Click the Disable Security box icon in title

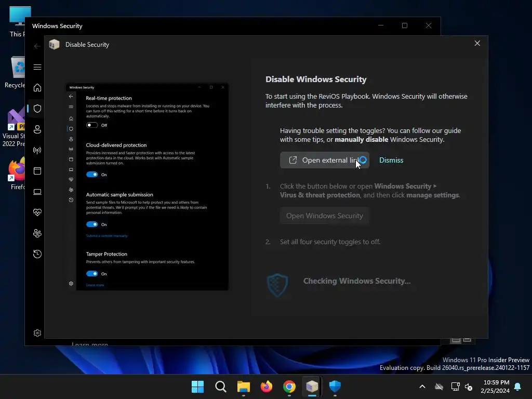pos(54,45)
